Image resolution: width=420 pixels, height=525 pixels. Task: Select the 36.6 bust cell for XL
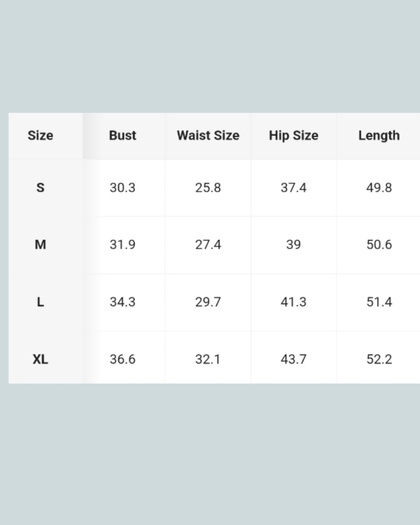point(123,359)
